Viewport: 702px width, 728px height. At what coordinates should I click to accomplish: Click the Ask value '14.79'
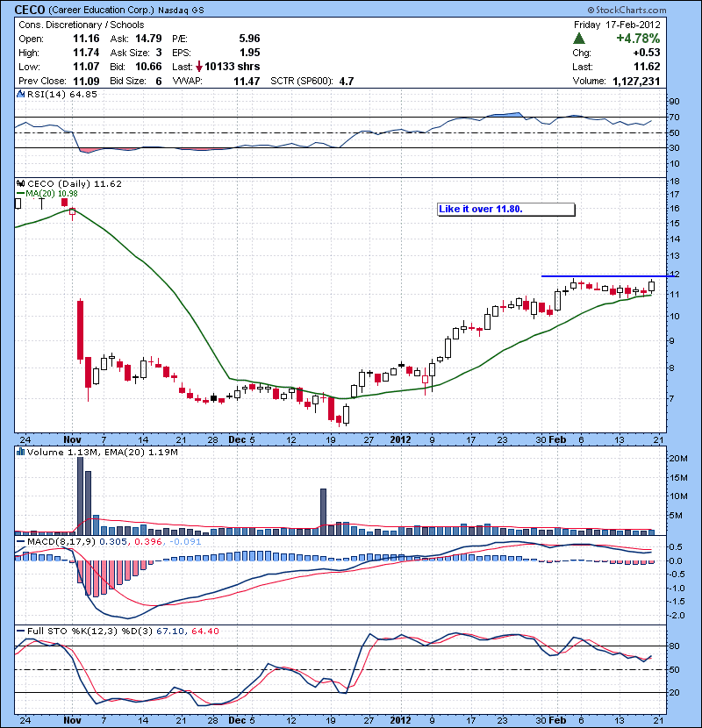point(148,39)
